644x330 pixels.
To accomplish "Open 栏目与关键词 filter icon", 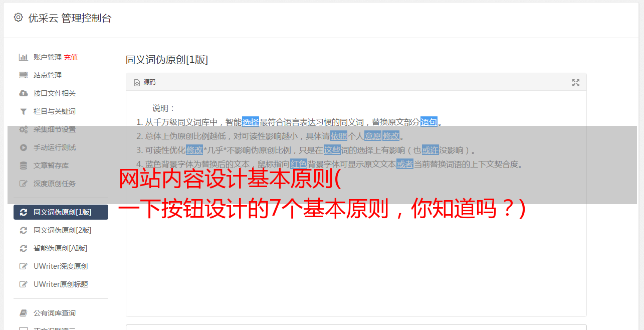I will click(23, 111).
